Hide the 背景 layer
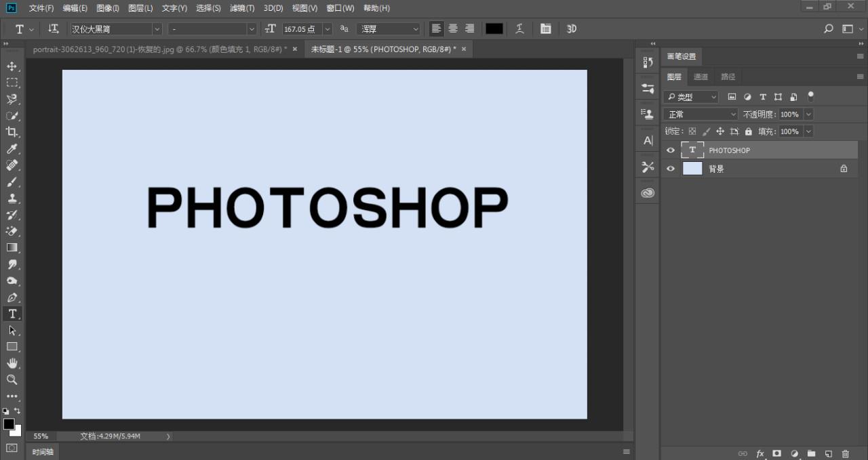Image resolution: width=868 pixels, height=460 pixels. tap(671, 169)
